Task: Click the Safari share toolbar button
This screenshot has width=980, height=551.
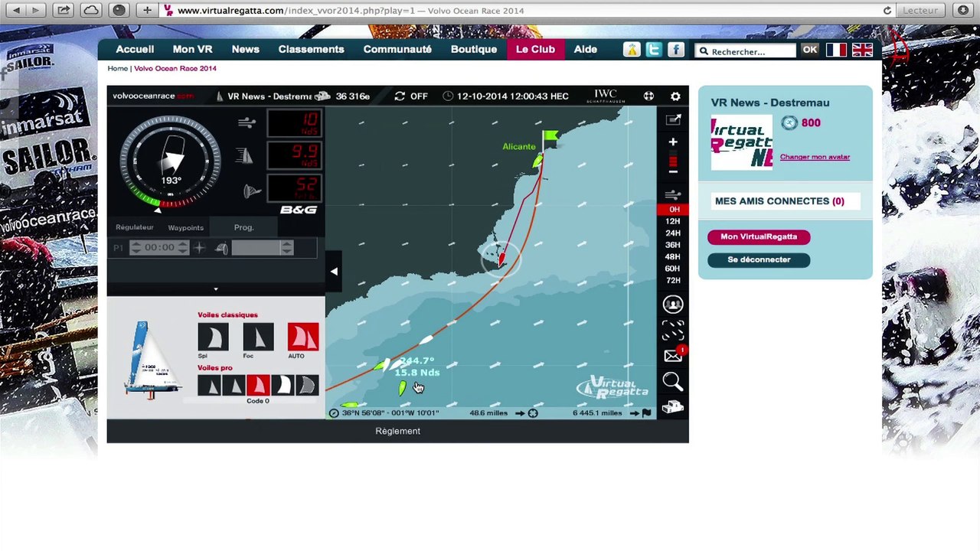Action: (x=64, y=11)
